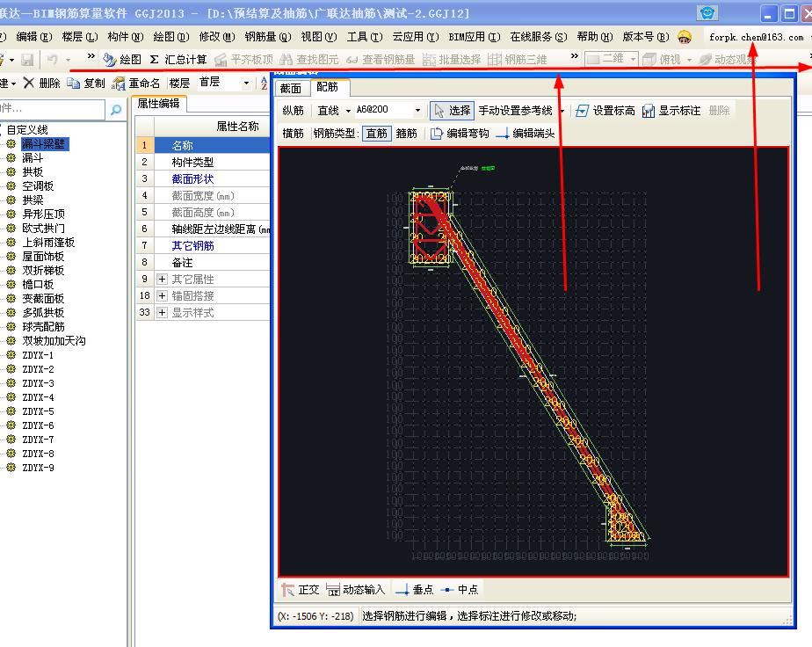Click the 备注 property row
The image size is (812, 647).
203,262
